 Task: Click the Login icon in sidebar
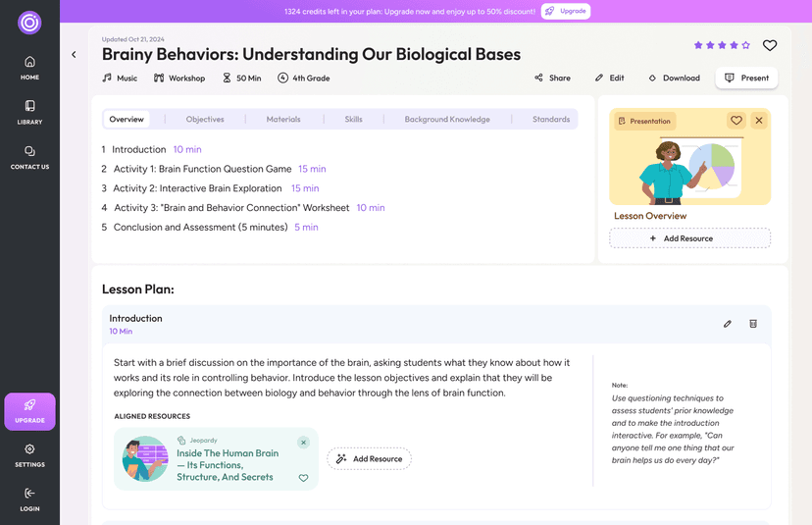click(29, 499)
